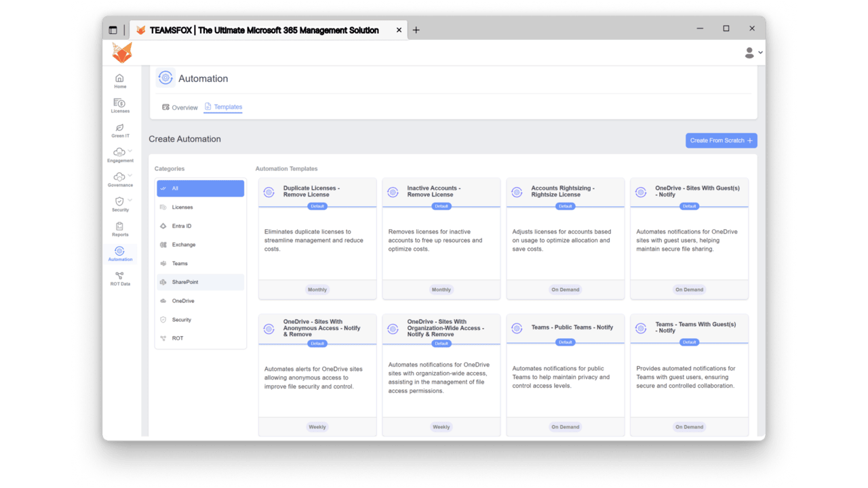Click Create From Scratch button
Image resolution: width=868 pixels, height=488 pixels.
[x=721, y=140]
